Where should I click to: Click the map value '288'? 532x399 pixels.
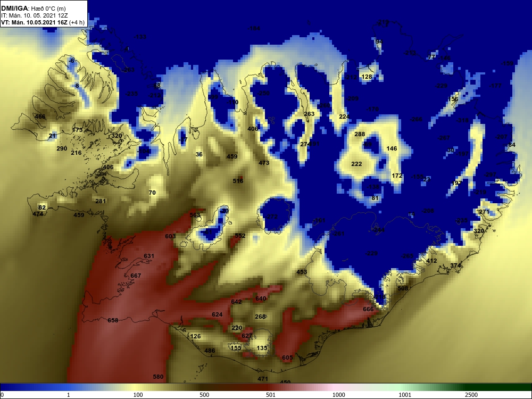click(x=360, y=135)
